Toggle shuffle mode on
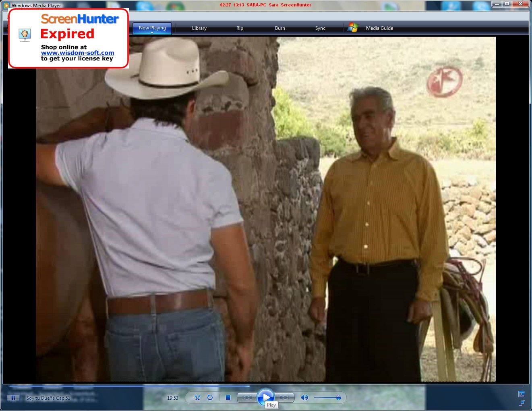 click(x=197, y=398)
